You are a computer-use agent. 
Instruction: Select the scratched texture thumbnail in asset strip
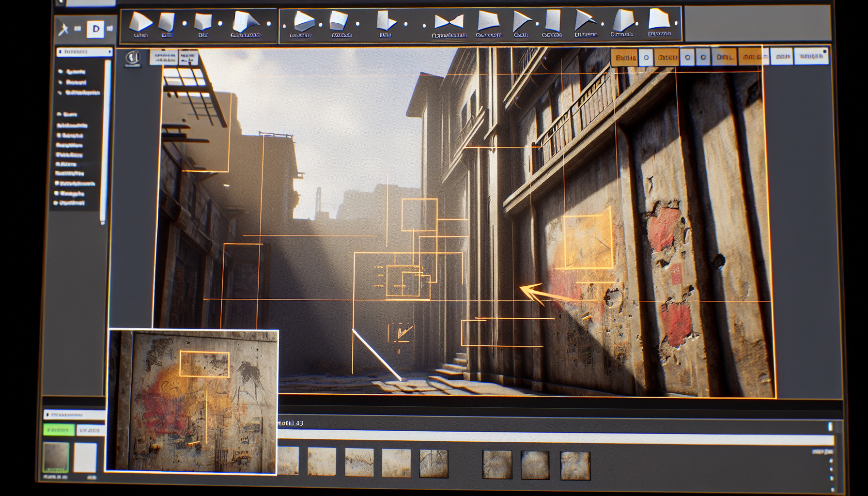point(359,462)
